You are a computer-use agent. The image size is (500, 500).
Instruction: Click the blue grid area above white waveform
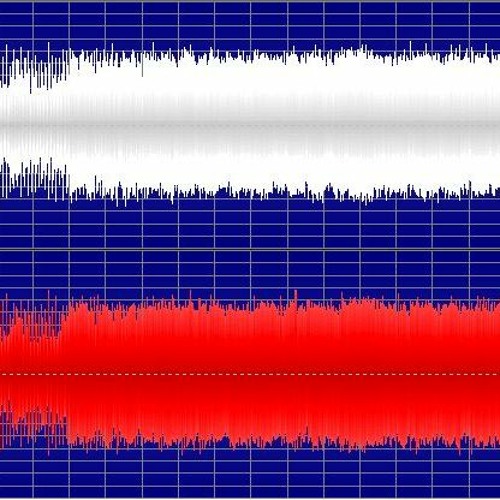pyautogui.click(x=250, y=21)
